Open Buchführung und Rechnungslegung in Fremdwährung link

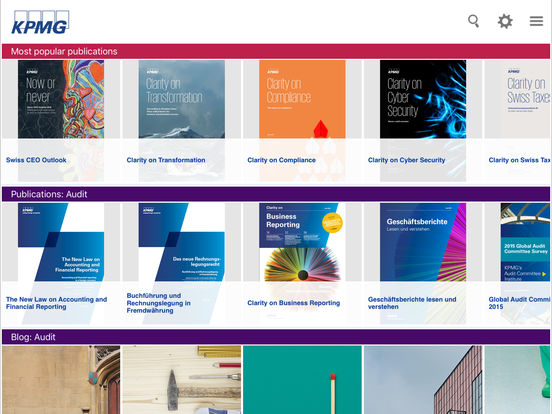click(158, 303)
